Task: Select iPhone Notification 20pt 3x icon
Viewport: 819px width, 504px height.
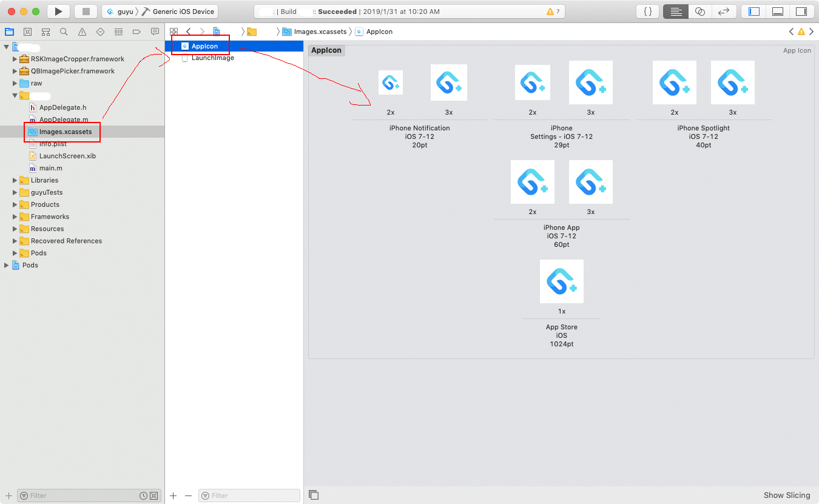Action: coord(449,82)
